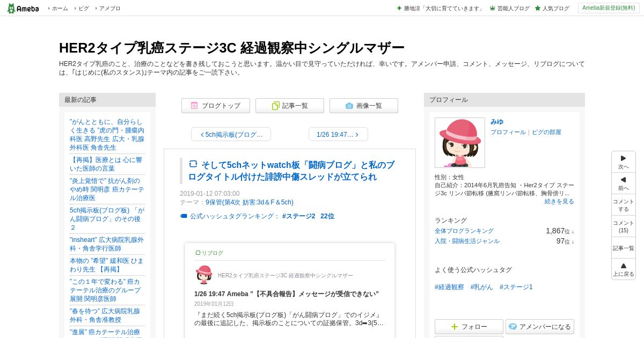
Task: Click the Ameba logo
Action: pyautogui.click(x=23, y=8)
